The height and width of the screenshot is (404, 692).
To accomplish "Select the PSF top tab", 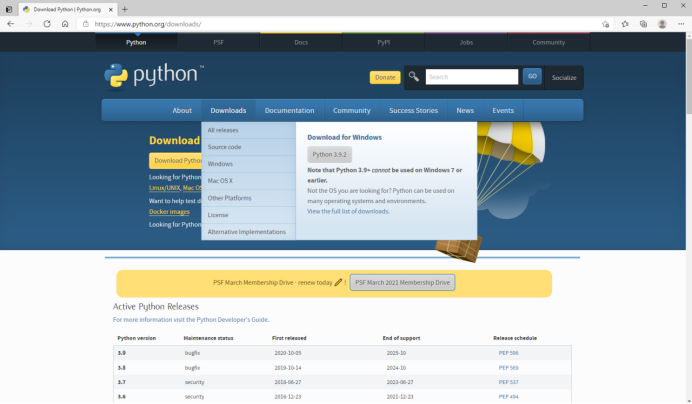I will [218, 42].
